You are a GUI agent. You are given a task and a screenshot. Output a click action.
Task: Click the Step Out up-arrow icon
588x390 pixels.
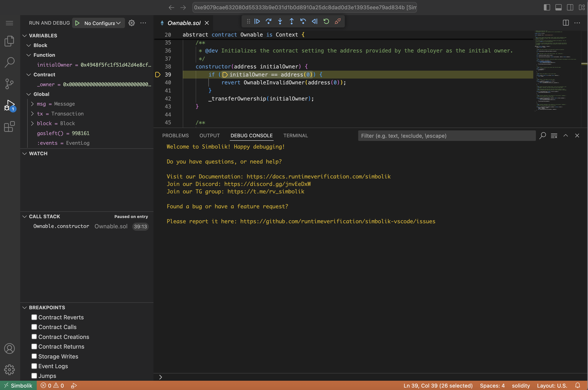click(x=292, y=22)
